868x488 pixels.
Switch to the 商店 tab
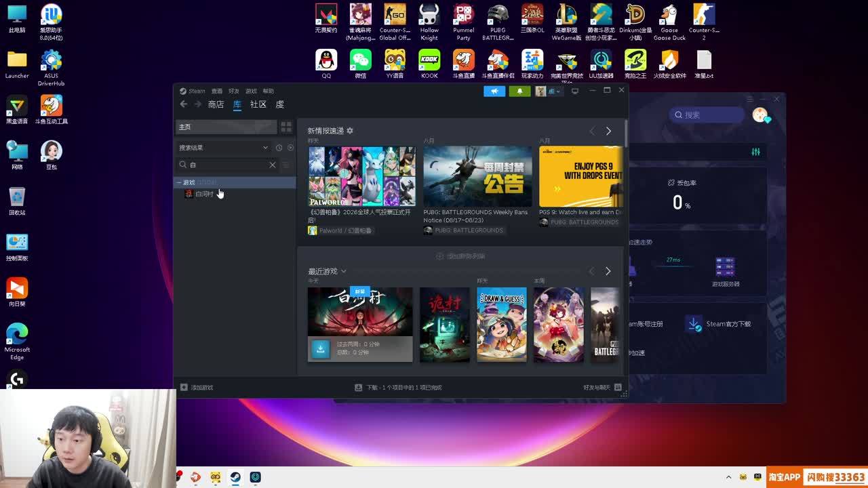coord(216,104)
